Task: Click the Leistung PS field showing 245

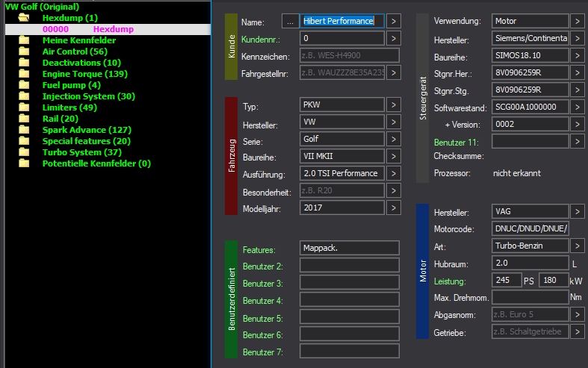Action: (x=507, y=281)
